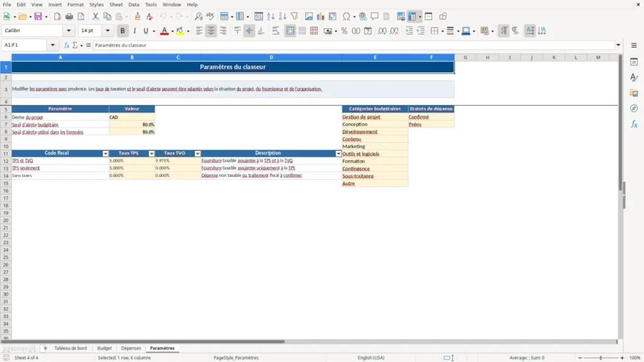Open the Function Wizard beside the Name Box
This screenshot has height=362, width=644.
pyautogui.click(x=67, y=45)
